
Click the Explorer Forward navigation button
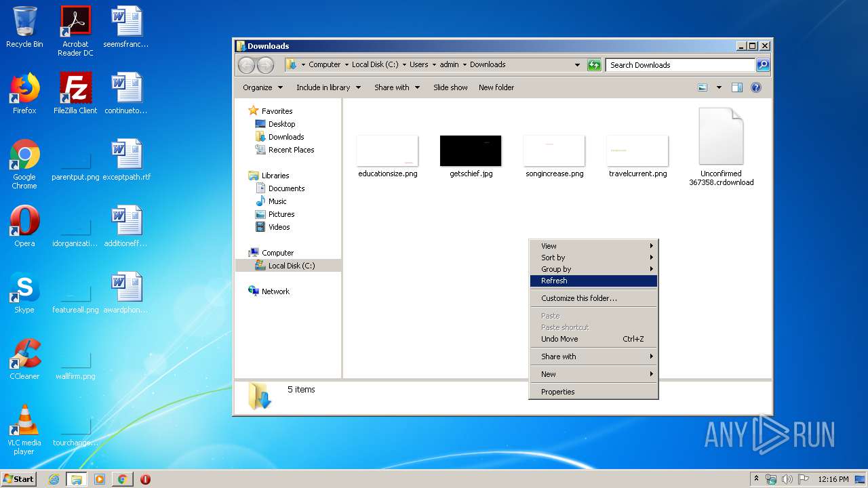click(x=265, y=65)
